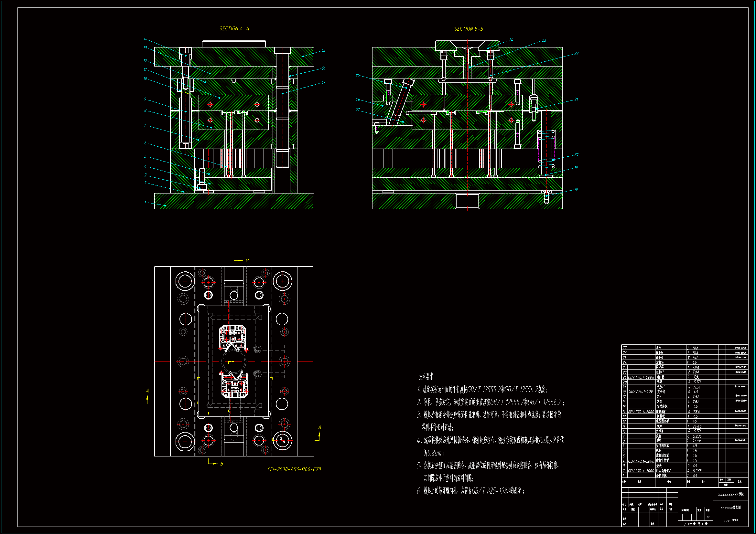Select balloon number 18 in Section B-B
This screenshot has height=534, width=756.
click(576, 190)
